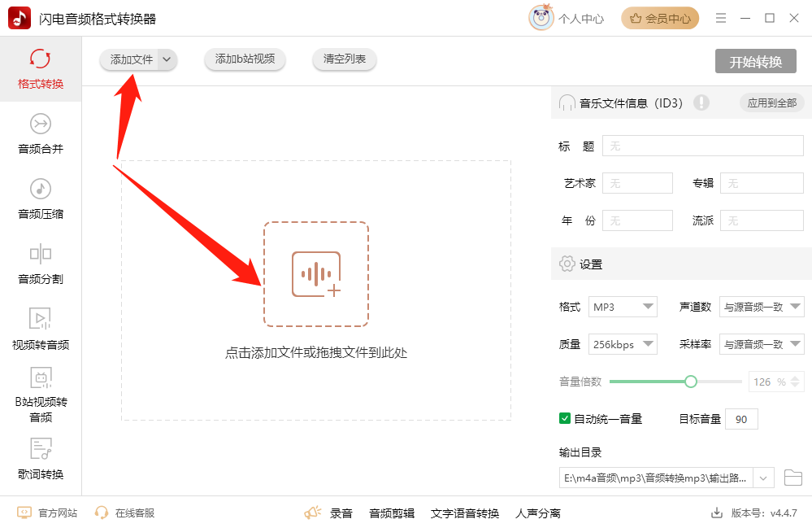This screenshot has width=812, height=528.
Task: Increase 音量倍数 with the up stepper arrow
Action: tap(796, 377)
